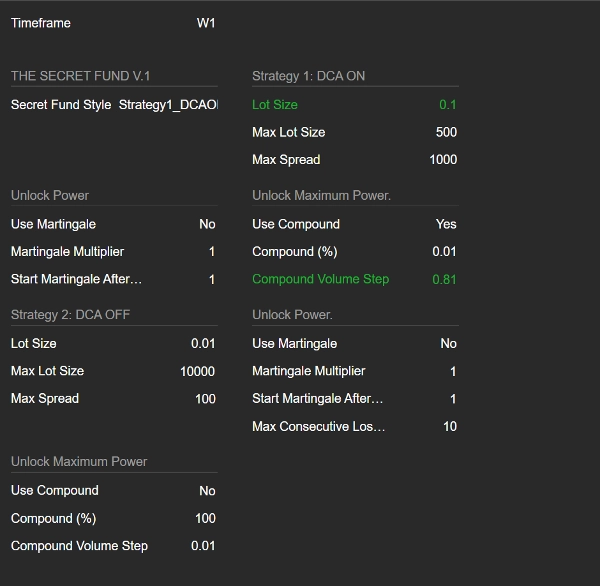Click the Max Lot Size value 500
The height and width of the screenshot is (586, 600).
click(446, 132)
